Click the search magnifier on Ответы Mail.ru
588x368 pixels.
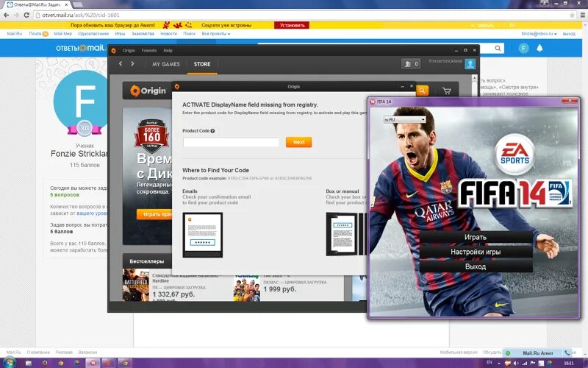(x=498, y=48)
